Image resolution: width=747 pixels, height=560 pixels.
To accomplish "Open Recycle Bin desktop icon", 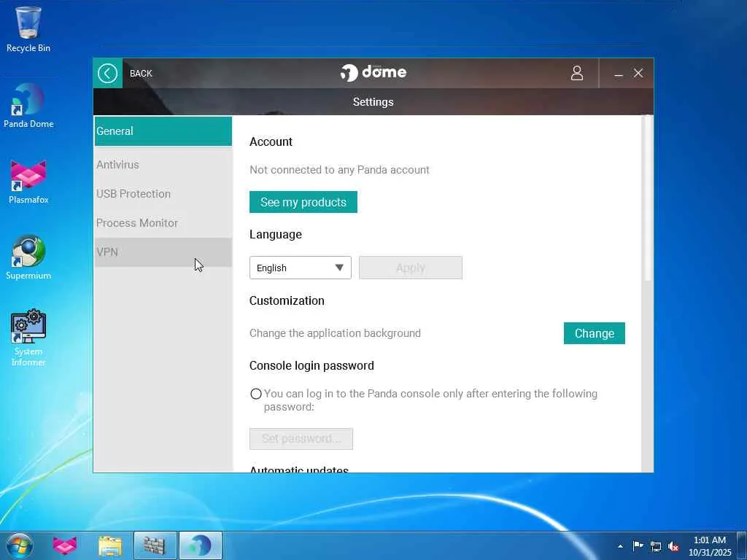I will pos(28,29).
